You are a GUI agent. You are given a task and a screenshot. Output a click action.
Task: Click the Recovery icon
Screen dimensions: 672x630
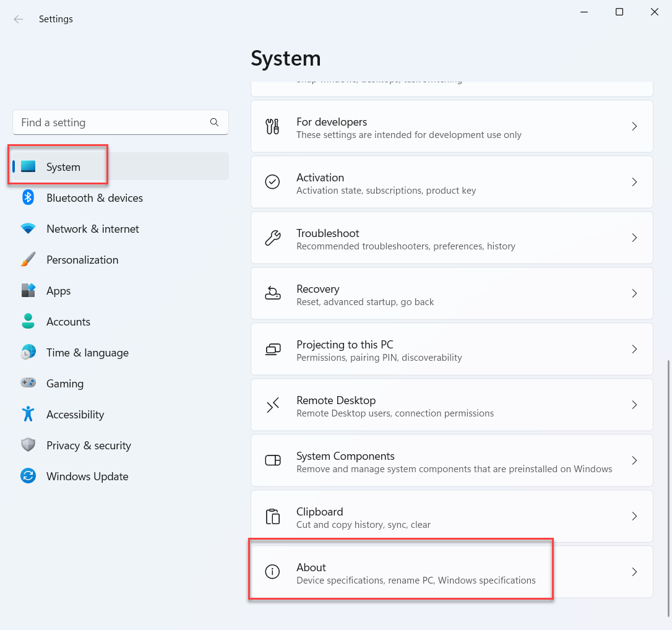click(272, 293)
